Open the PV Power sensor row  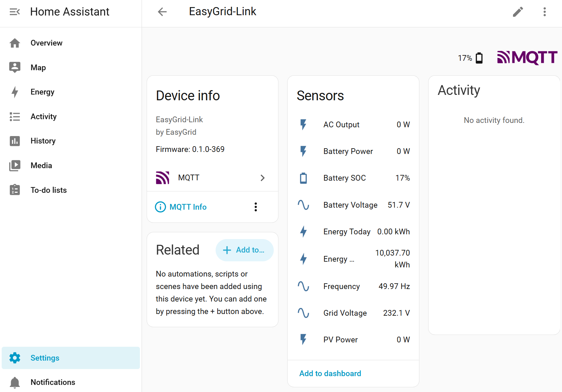tap(353, 339)
